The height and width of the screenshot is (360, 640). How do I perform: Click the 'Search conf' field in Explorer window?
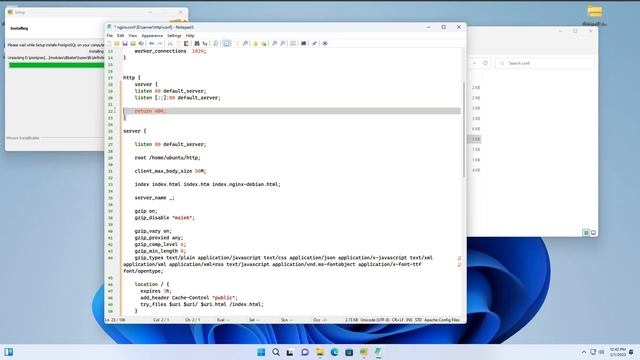(x=544, y=63)
